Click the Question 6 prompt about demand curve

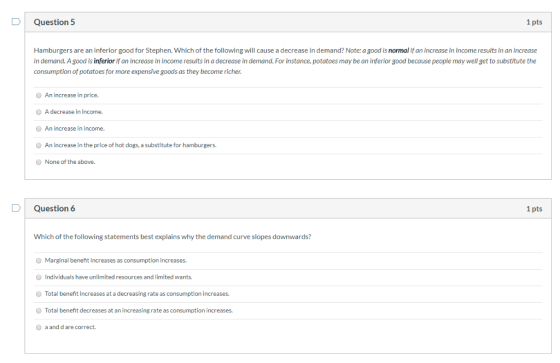click(x=172, y=237)
